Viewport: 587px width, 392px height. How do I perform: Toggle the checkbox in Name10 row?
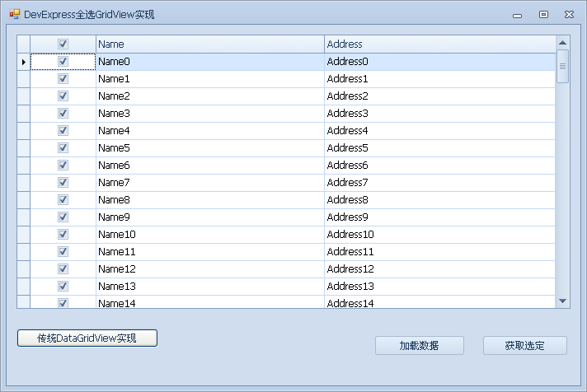coord(63,235)
